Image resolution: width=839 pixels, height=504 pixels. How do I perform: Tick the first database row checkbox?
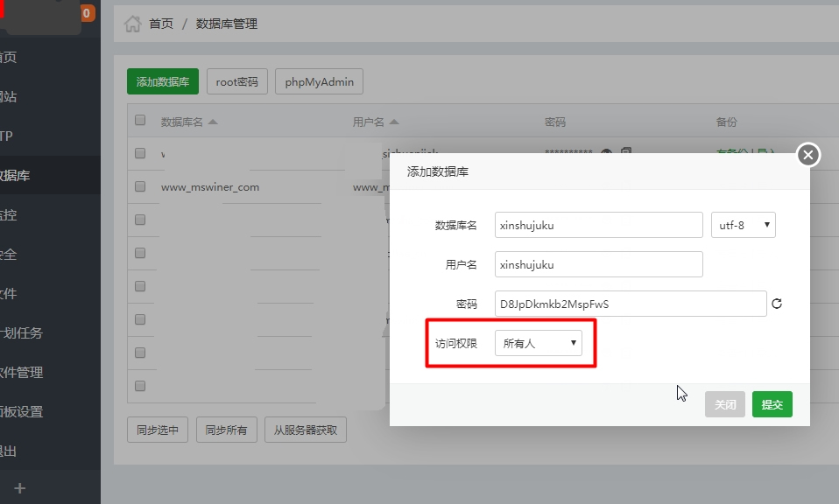tap(140, 153)
